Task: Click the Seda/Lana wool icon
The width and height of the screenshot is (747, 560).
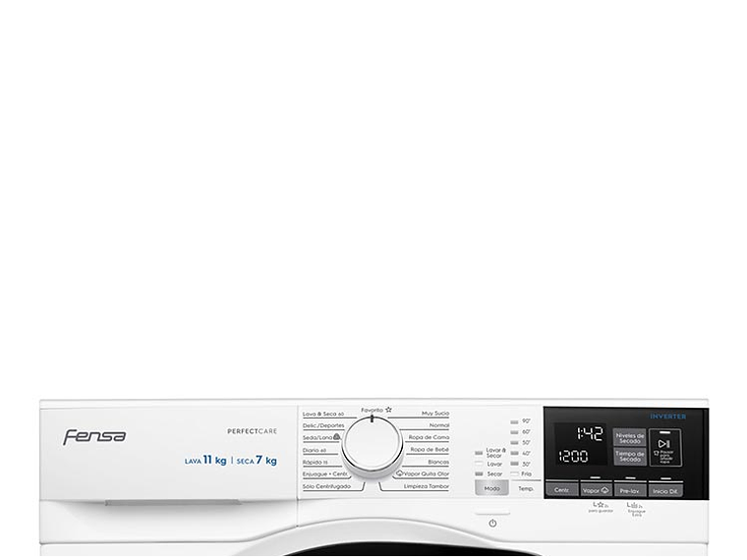Action: [337, 436]
